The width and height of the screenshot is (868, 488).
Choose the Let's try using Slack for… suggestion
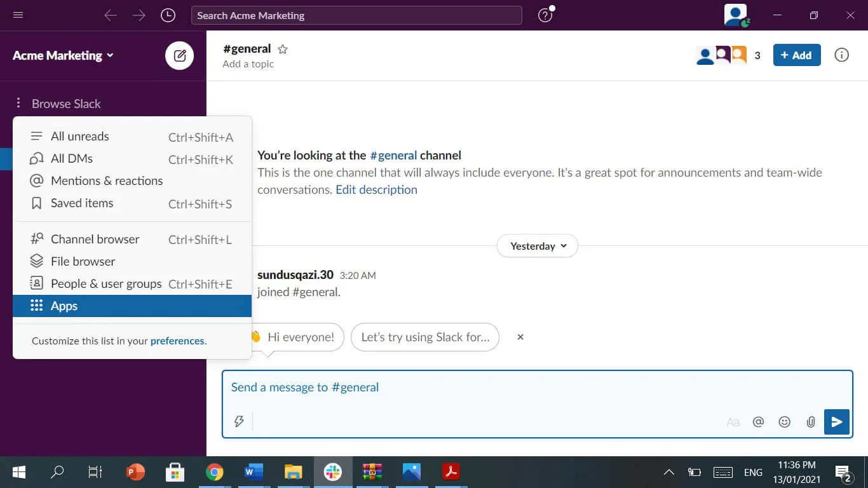(425, 337)
